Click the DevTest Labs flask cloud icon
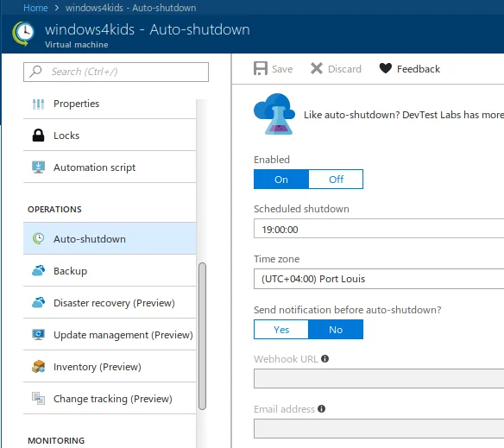This screenshot has width=504, height=448. point(274,114)
